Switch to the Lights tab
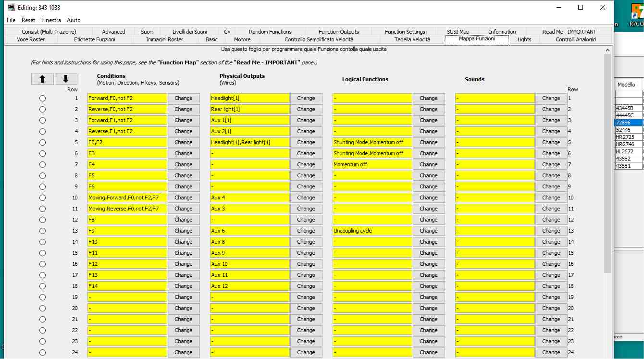 tap(524, 39)
